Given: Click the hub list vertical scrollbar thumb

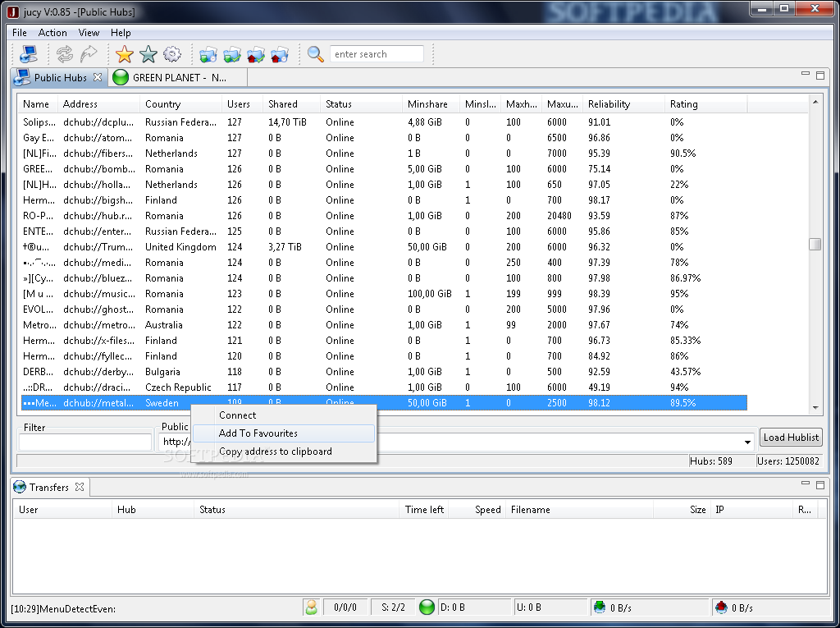Looking at the screenshot, I should pyautogui.click(x=815, y=244).
